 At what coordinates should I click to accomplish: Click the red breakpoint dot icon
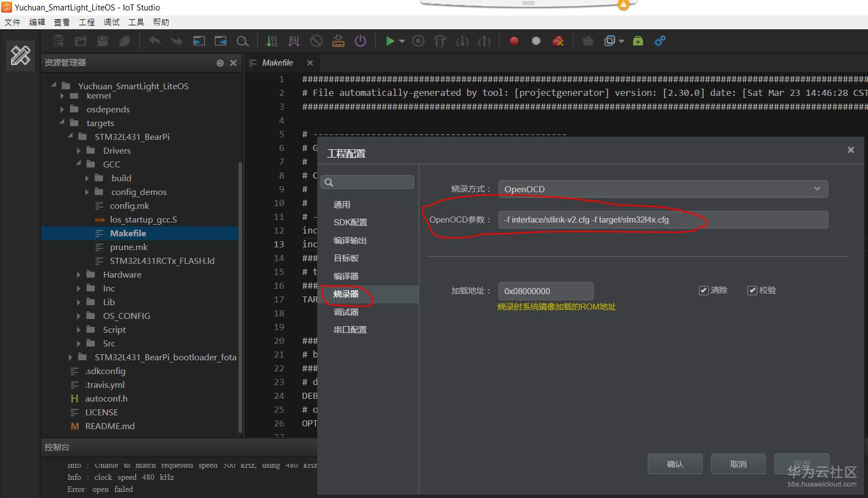[x=514, y=41]
